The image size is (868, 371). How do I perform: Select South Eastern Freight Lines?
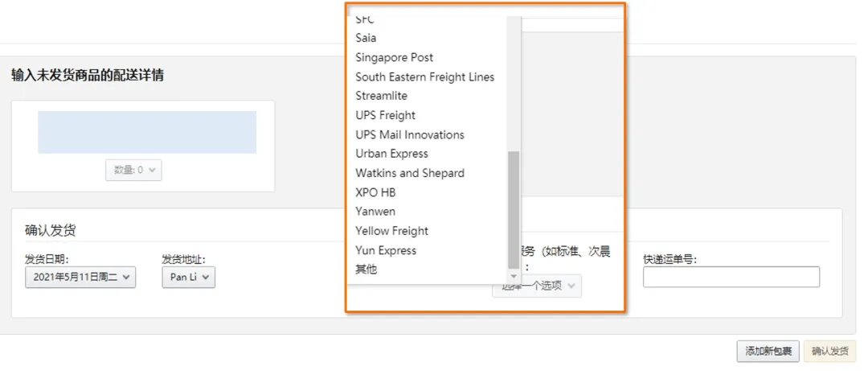424,76
